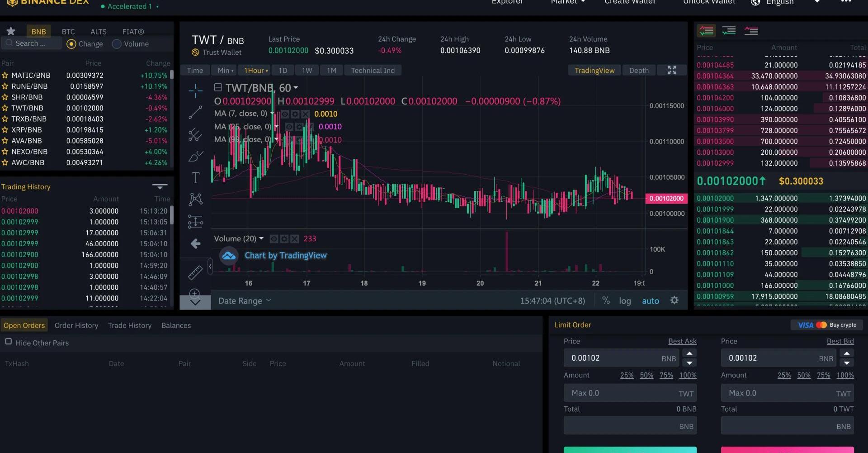Open the 1Hour interval dropdown

(x=256, y=70)
